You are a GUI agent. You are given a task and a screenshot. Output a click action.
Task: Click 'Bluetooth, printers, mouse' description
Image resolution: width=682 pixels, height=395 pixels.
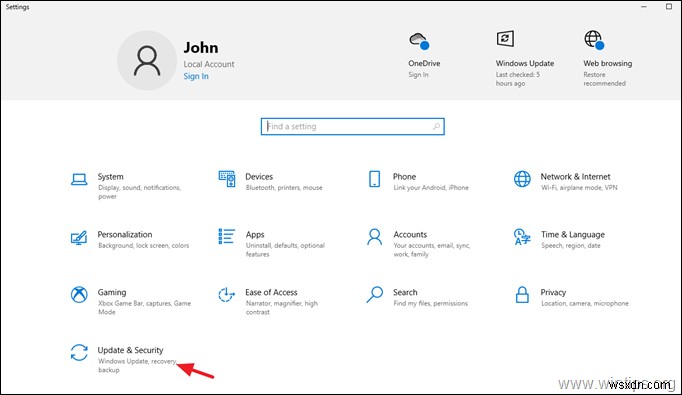[x=284, y=188]
